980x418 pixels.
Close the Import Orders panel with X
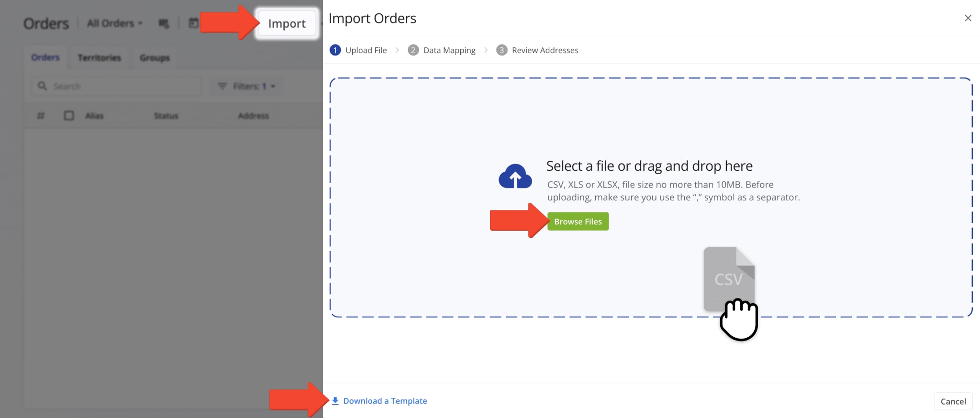click(968, 18)
